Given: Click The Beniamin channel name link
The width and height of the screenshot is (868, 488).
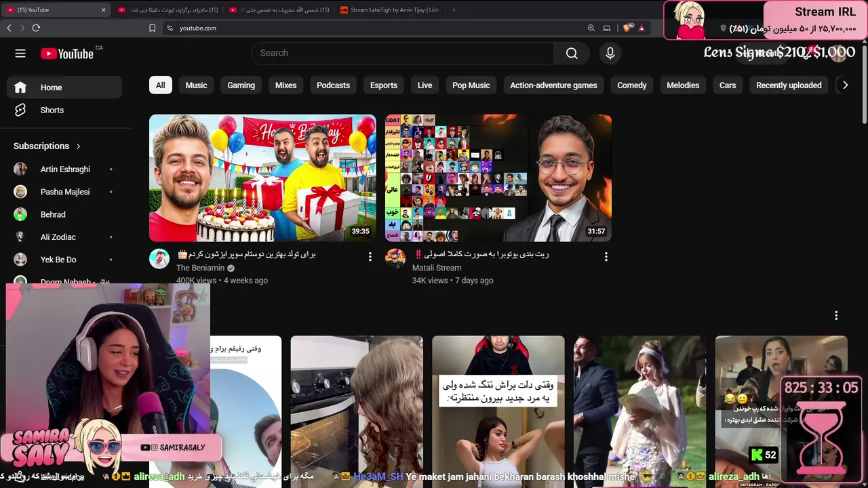Looking at the screenshot, I should click(x=200, y=268).
